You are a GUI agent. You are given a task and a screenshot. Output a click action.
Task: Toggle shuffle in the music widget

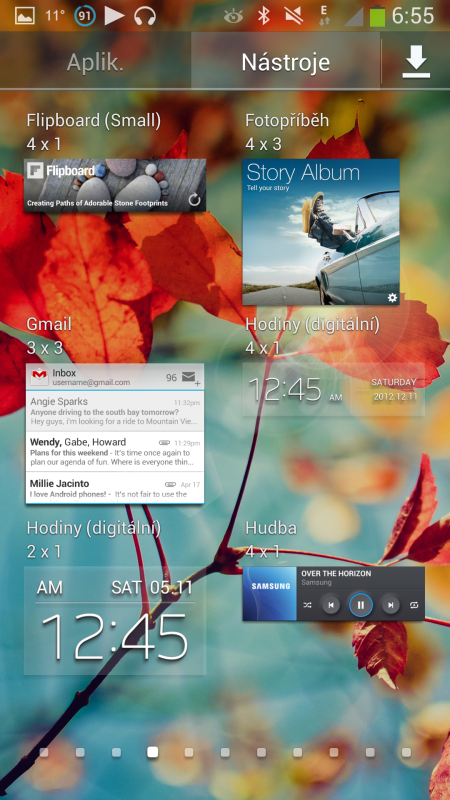point(307,605)
